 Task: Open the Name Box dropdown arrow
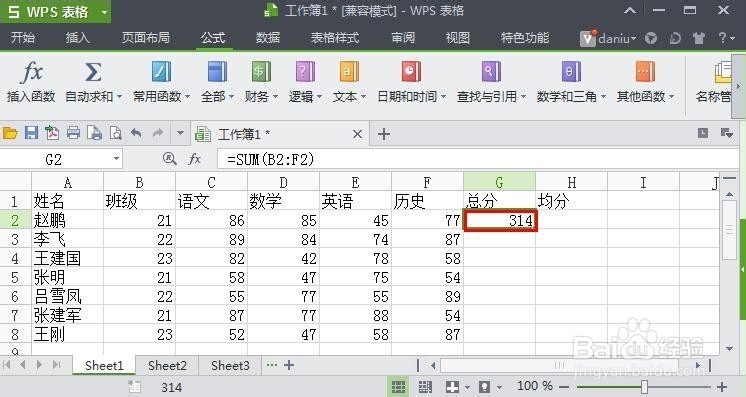coord(116,159)
